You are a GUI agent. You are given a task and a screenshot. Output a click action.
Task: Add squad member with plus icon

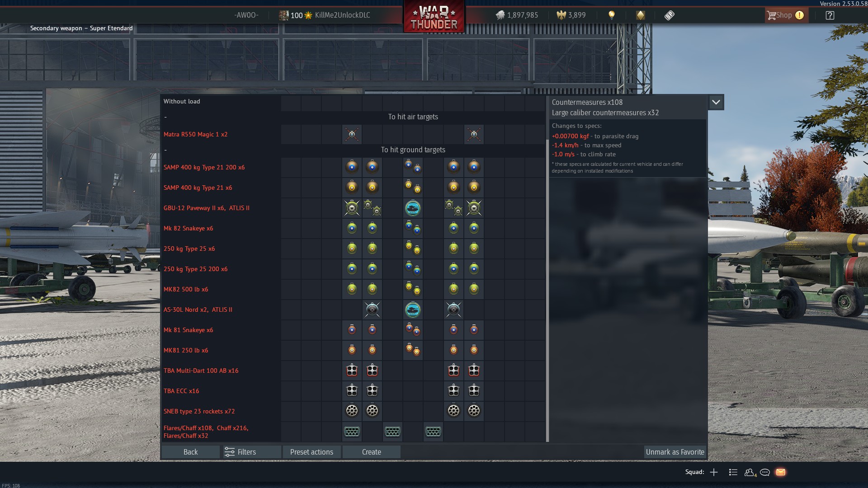pos(714,472)
